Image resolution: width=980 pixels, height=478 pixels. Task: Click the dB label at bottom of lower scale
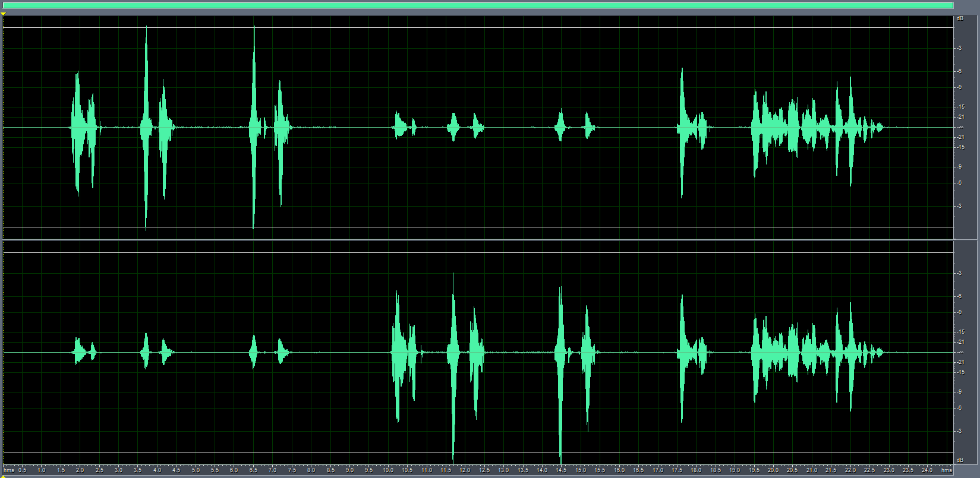pos(960,460)
